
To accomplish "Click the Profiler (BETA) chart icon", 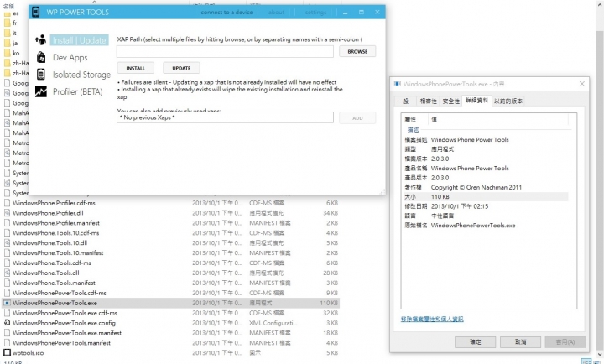I will tap(41, 91).
